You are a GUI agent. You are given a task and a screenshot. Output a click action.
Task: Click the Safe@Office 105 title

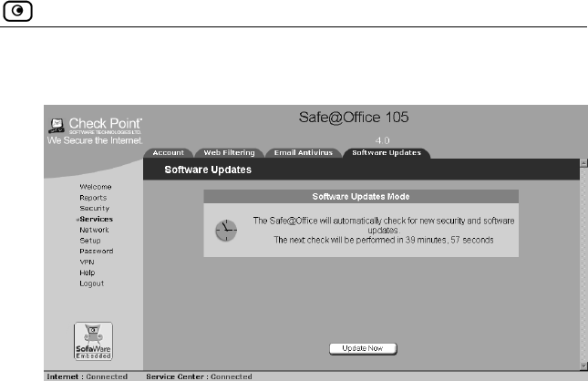353,118
